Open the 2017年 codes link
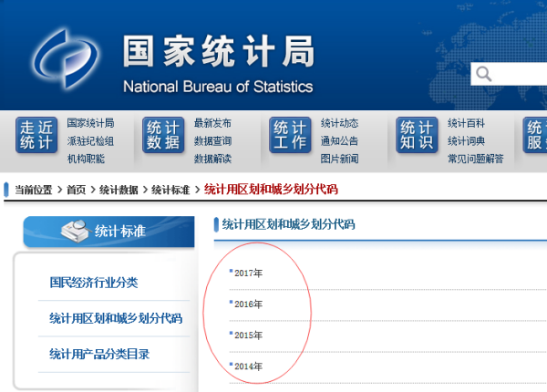The image size is (547, 392). 248,273
